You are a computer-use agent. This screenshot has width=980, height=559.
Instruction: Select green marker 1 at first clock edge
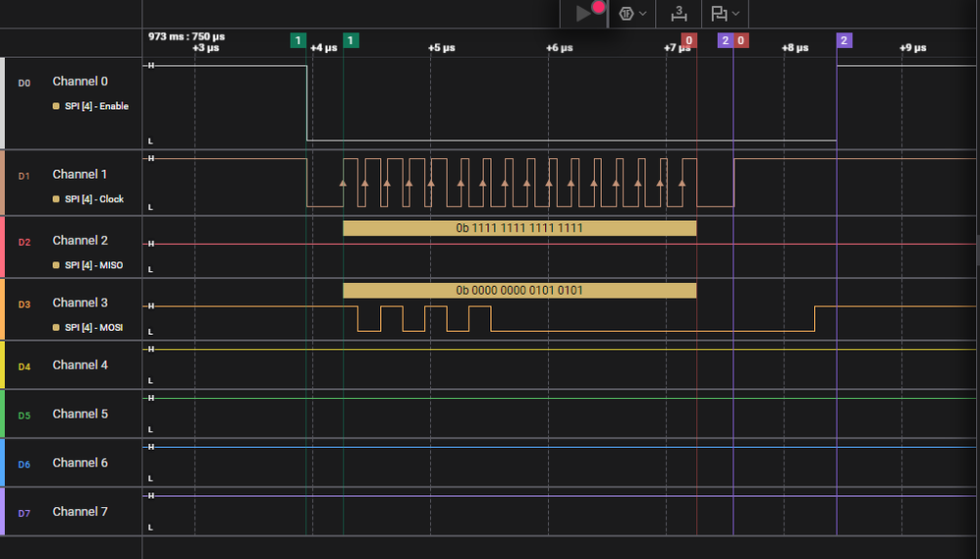tap(351, 40)
